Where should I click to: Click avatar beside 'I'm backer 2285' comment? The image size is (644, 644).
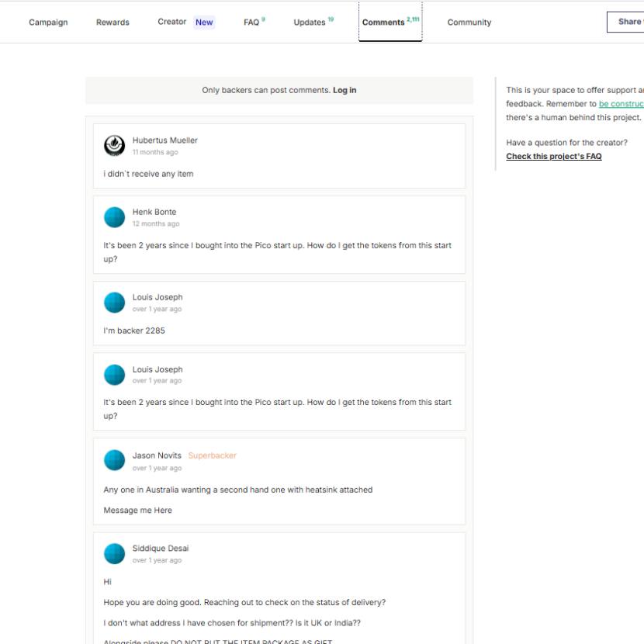(114, 303)
